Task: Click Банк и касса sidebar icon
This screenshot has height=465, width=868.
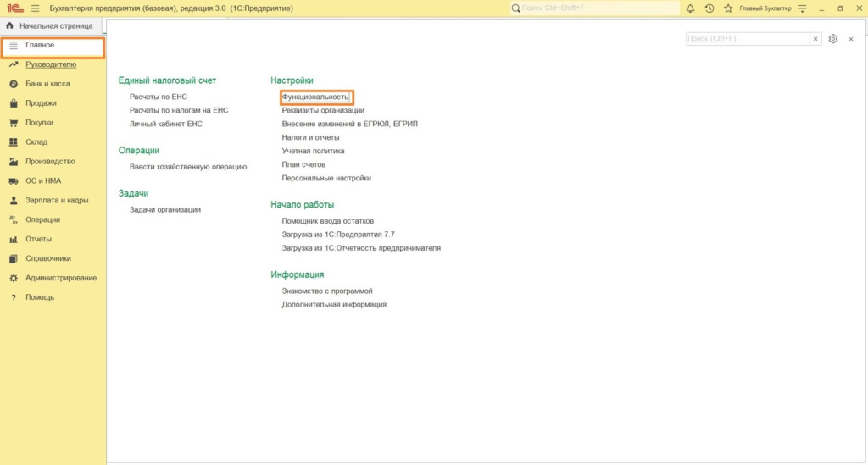Action: [x=14, y=84]
